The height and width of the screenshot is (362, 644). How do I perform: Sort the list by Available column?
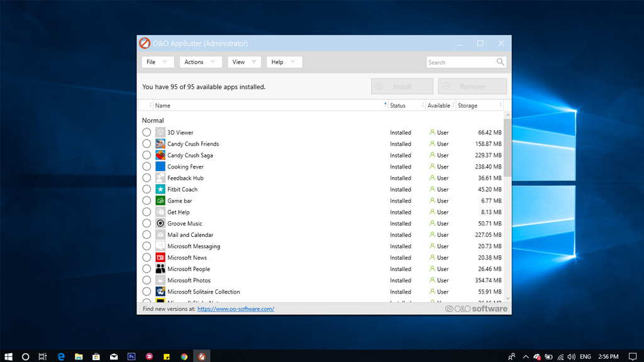click(x=440, y=106)
